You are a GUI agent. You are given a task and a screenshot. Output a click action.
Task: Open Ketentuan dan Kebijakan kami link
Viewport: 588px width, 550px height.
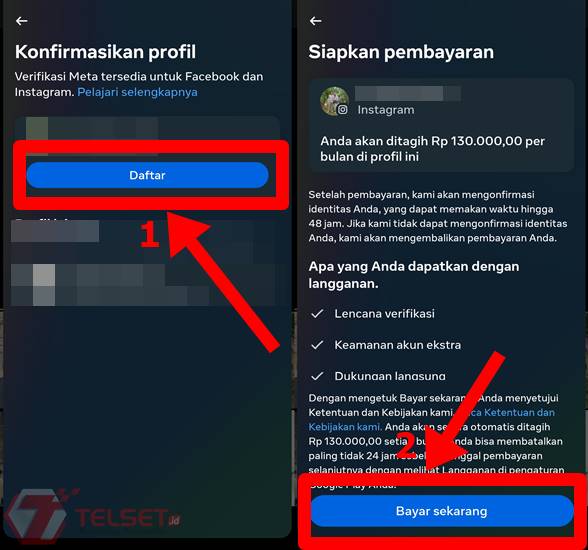point(431,420)
